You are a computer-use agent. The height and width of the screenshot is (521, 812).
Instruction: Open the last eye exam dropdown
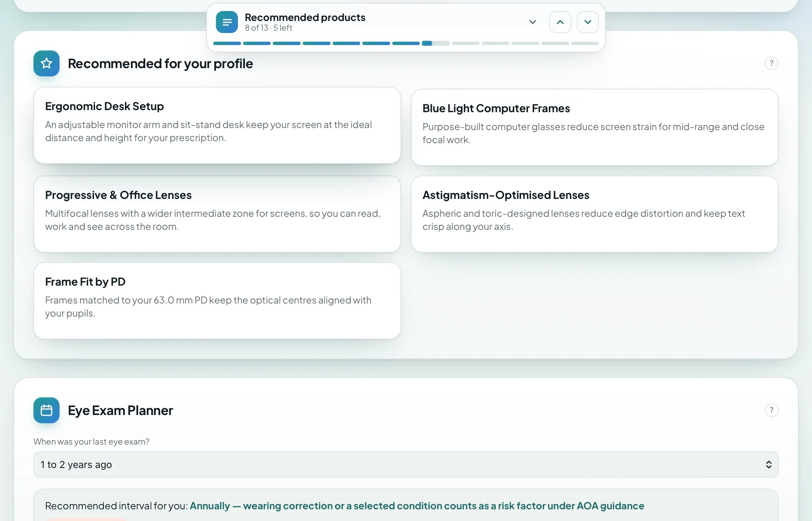coord(406,465)
